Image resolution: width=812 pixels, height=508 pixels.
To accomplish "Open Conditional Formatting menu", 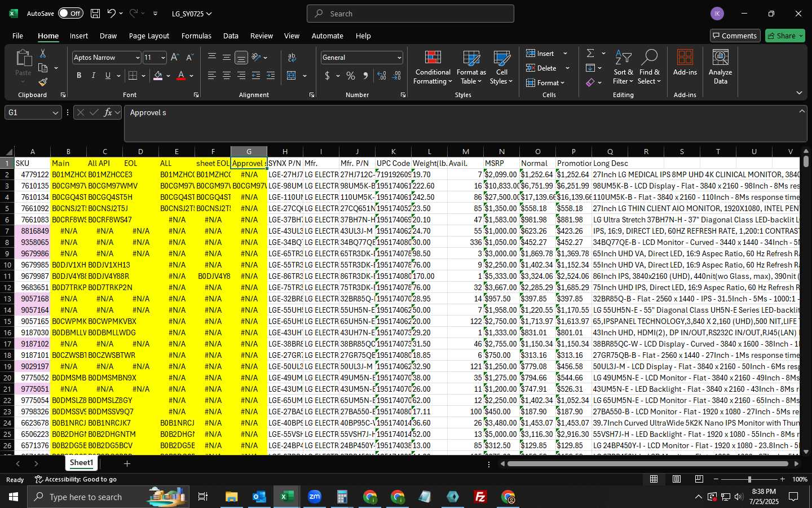I will [x=433, y=68].
